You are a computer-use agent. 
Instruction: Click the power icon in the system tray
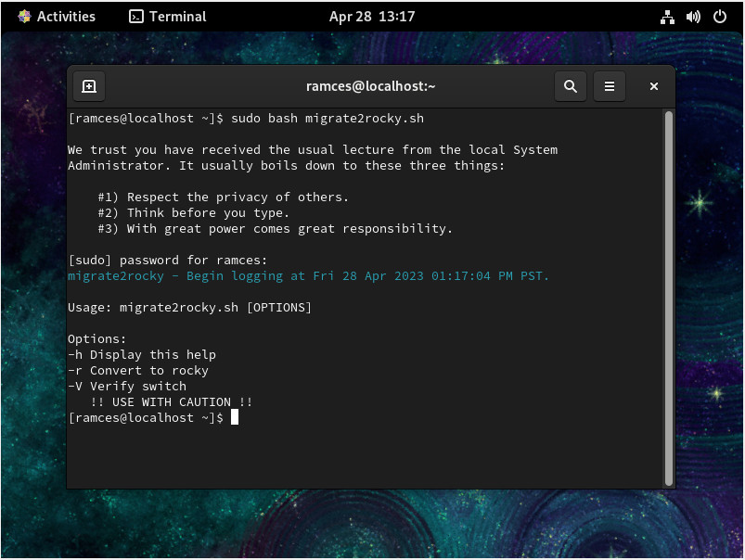tap(719, 16)
